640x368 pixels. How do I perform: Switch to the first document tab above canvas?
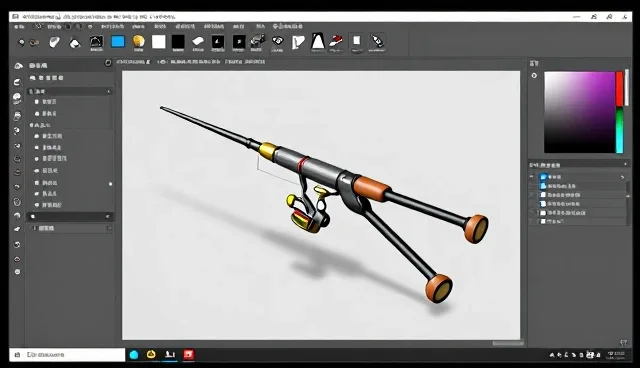point(133,62)
